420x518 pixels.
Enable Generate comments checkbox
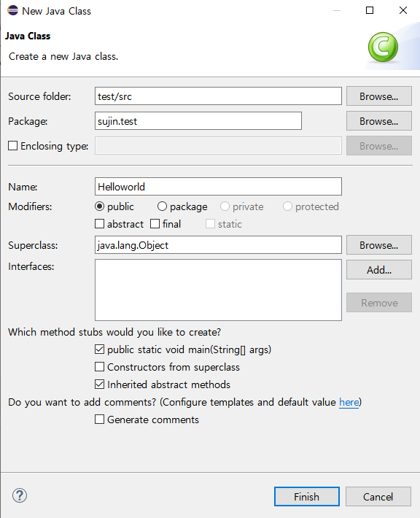tap(99, 420)
